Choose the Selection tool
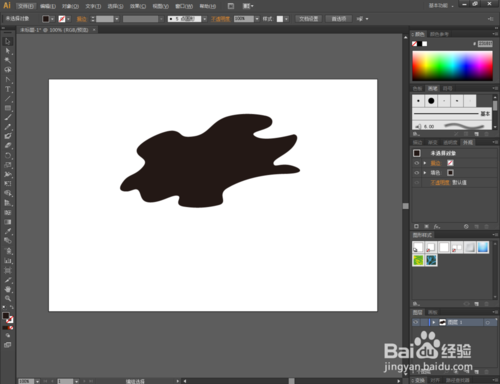Screen dimensions: 500x384 point(8,42)
